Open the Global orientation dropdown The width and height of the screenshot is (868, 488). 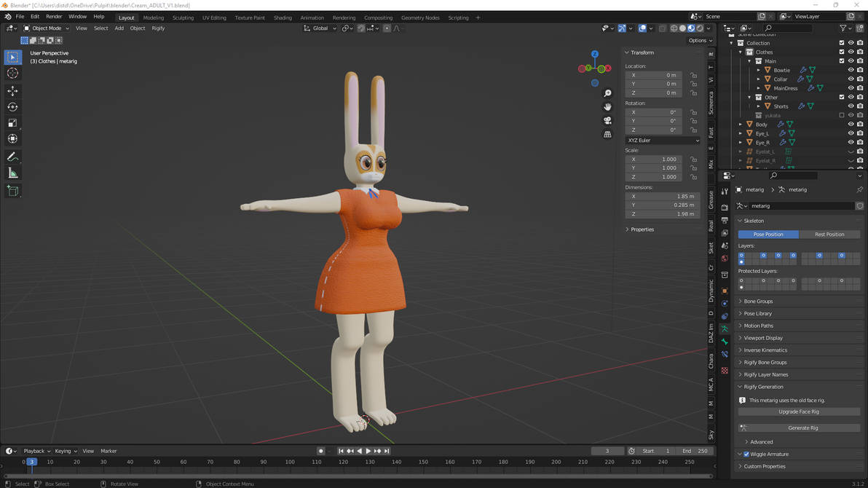[320, 28]
